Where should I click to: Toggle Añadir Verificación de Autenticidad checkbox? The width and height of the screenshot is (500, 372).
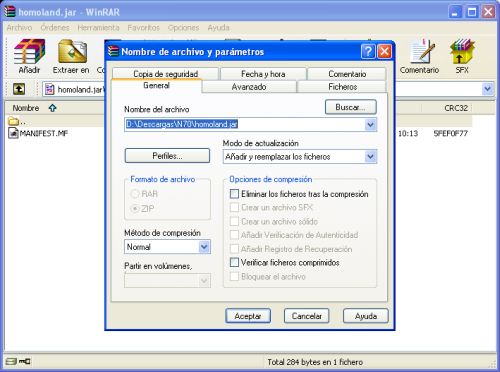(234, 235)
